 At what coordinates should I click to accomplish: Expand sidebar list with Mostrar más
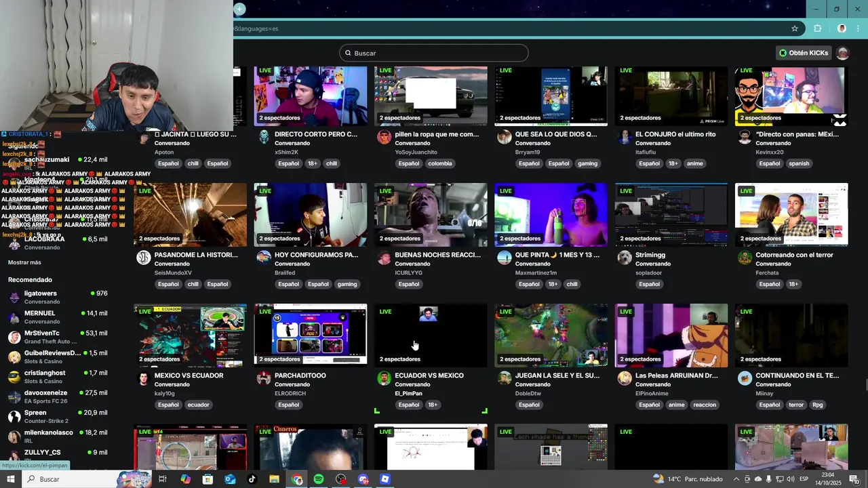24,262
